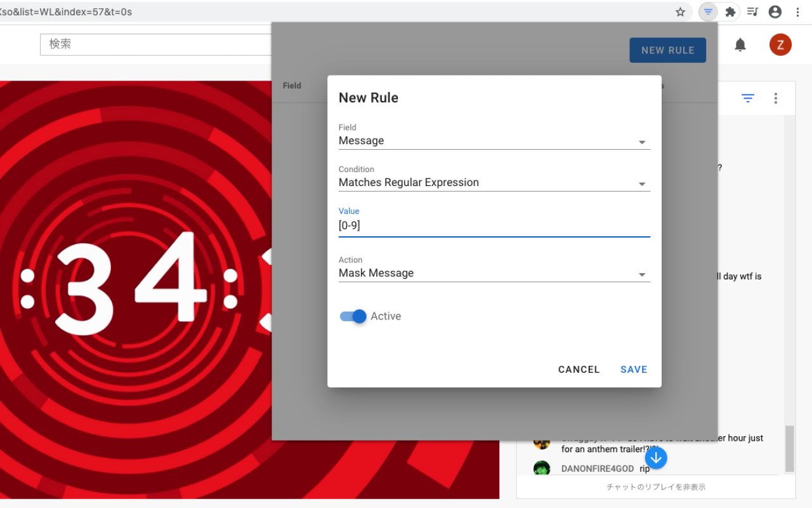Screen dimensions: 812x508
Task: Click the blue filter icon in the chat header
Action: (748, 98)
